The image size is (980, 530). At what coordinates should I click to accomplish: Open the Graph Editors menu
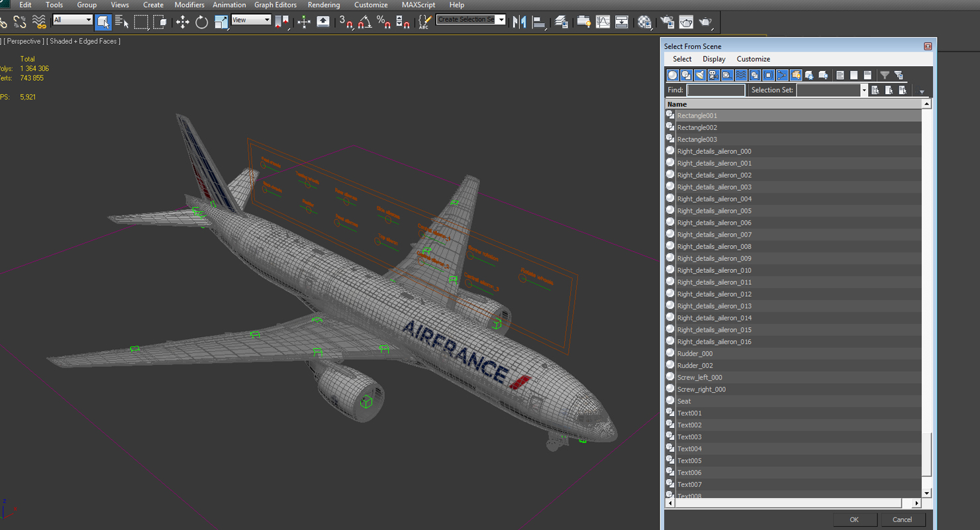pyautogui.click(x=275, y=5)
